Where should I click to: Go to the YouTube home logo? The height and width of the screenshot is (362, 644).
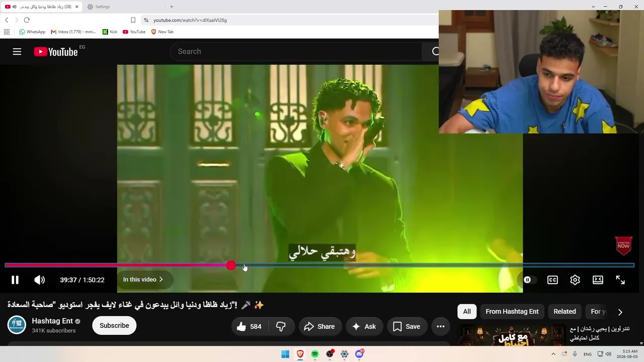click(x=56, y=51)
